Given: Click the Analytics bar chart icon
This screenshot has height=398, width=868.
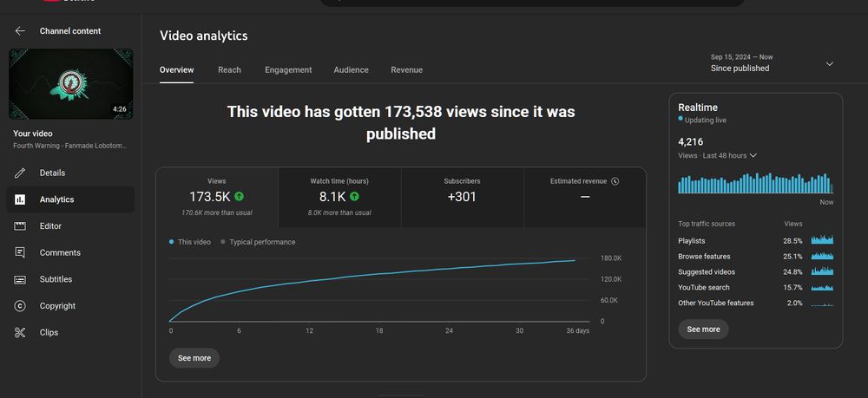Looking at the screenshot, I should coord(20,199).
